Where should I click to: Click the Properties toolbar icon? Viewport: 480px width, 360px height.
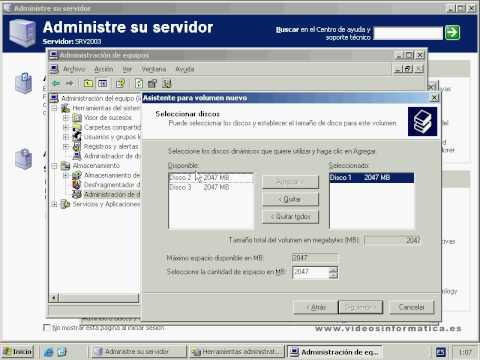coord(120,83)
